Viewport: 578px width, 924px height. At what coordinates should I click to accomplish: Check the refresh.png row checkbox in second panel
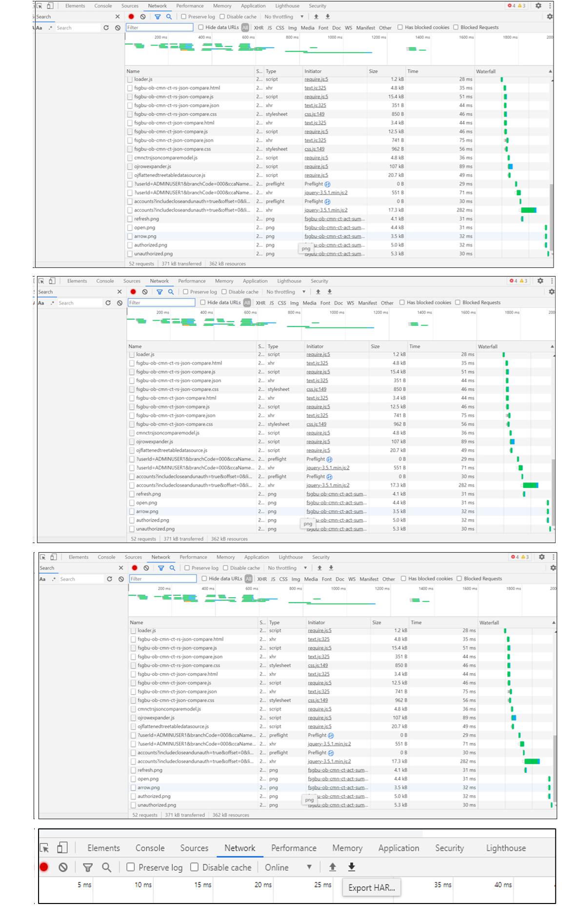[132, 494]
